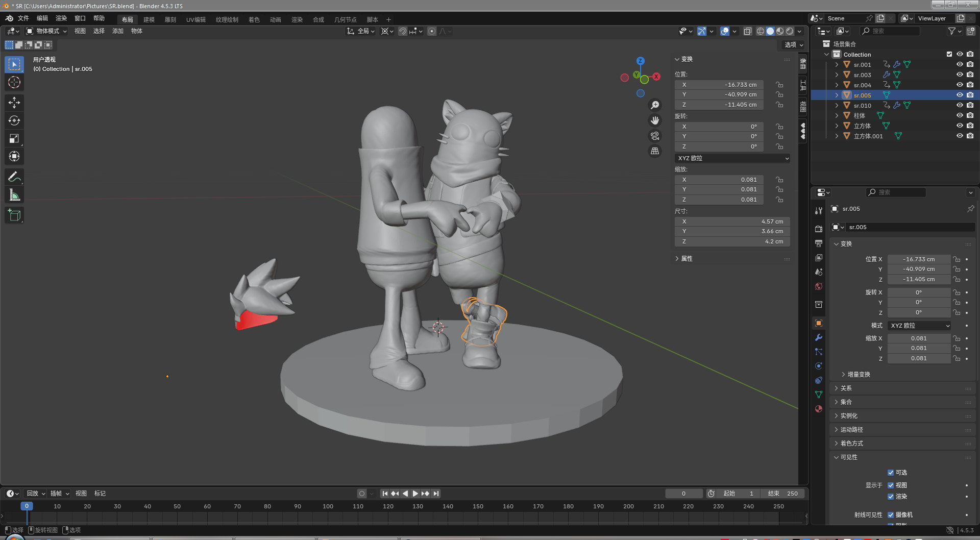This screenshot has width=980, height=540.
Task: Choose the Scale tool
Action: pyautogui.click(x=14, y=138)
